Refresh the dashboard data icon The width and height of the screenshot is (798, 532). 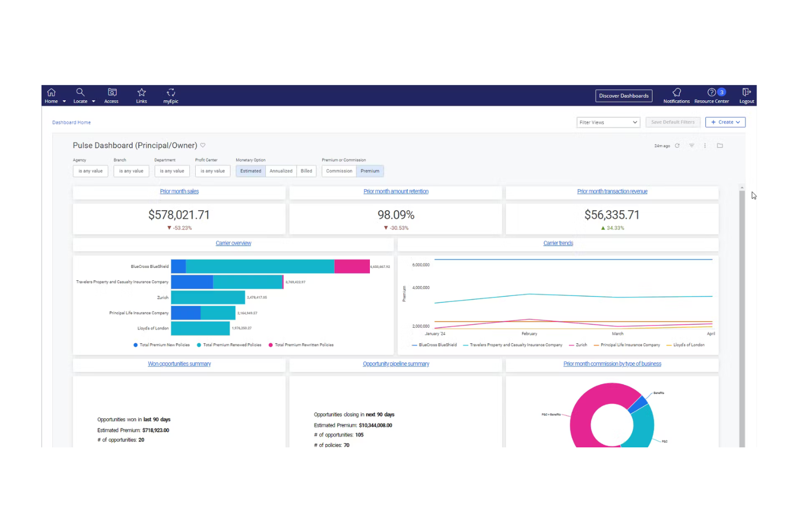coord(677,146)
